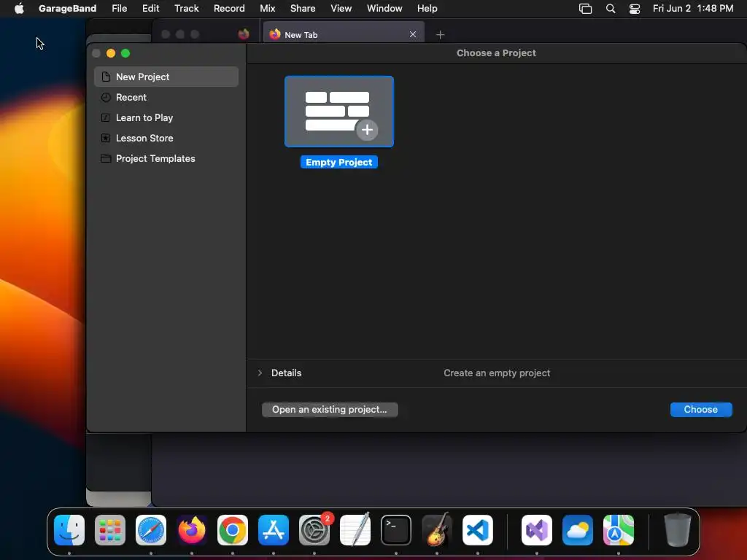The image size is (747, 560).
Task: Open Spotlight search in menu bar
Action: click(611, 8)
